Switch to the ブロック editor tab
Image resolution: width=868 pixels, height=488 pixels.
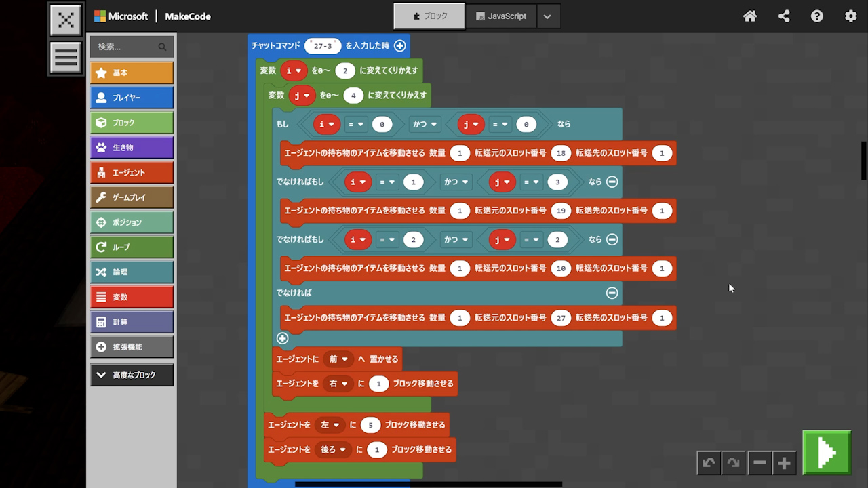click(x=429, y=16)
